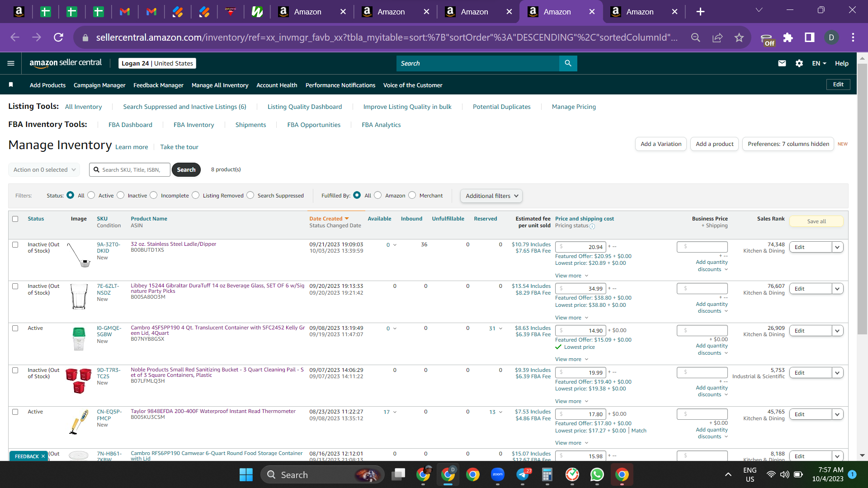Open Preferences: 7 columns hidden

[788, 144]
